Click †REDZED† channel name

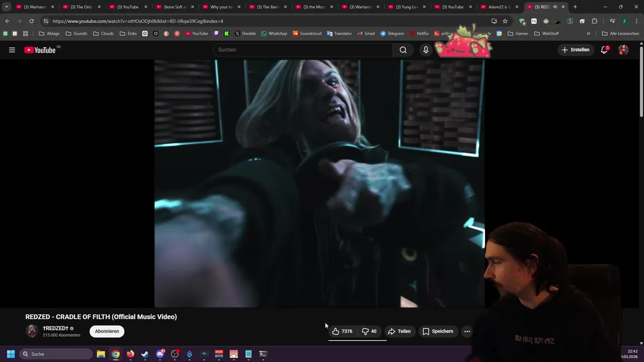(x=55, y=328)
